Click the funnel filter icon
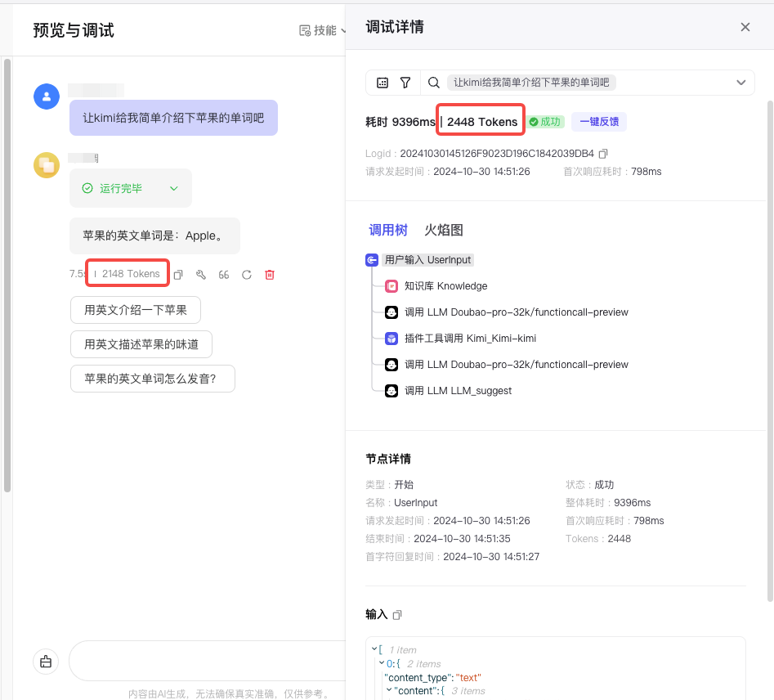Screen dimensions: 774x700 click(405, 83)
